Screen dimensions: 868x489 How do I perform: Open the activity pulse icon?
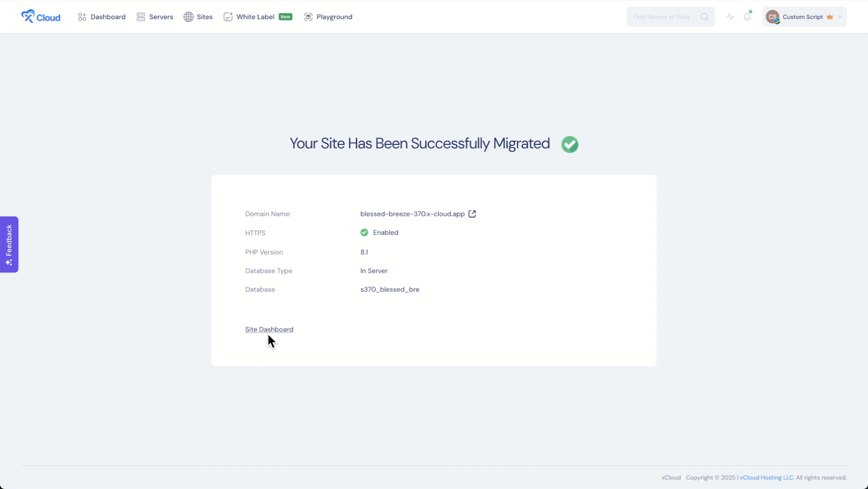pos(730,16)
